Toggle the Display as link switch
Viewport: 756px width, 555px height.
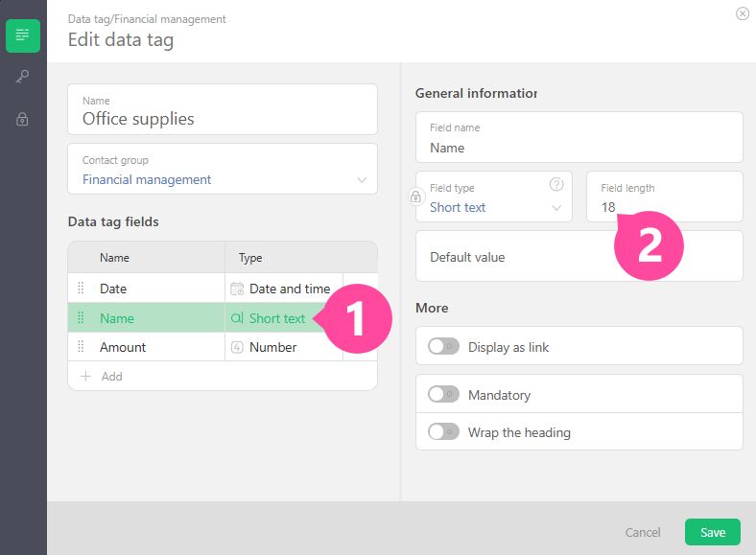(443, 346)
